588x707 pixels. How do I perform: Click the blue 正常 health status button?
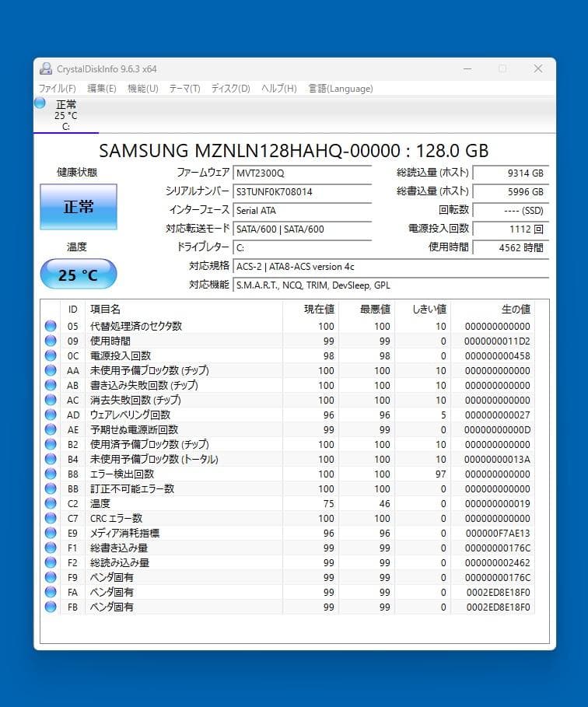79,207
